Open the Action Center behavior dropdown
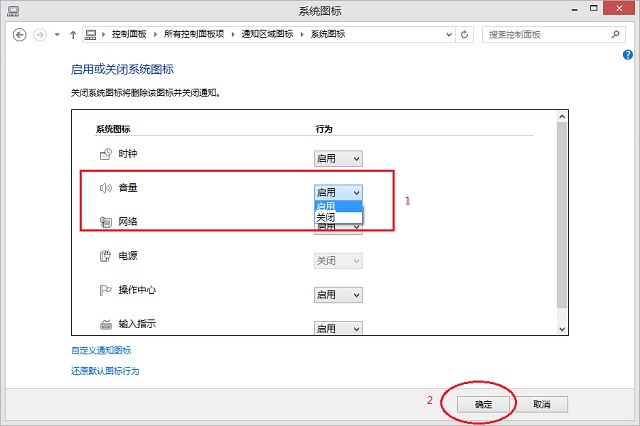 tap(338, 295)
